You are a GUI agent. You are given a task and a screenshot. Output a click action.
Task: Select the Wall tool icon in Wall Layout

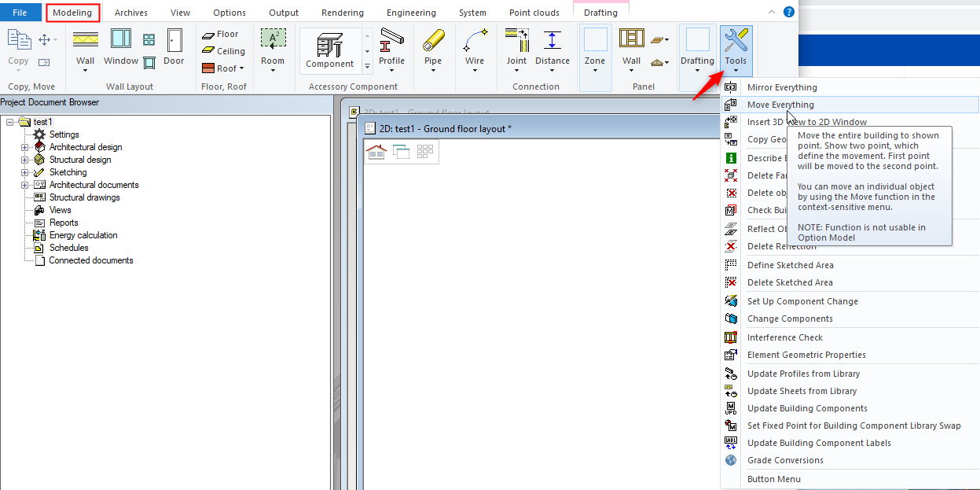pos(85,39)
